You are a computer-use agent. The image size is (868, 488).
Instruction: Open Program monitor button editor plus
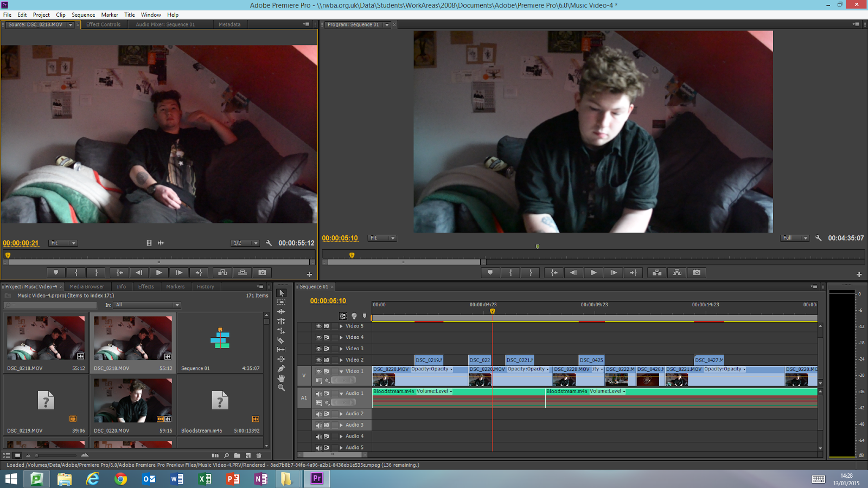[859, 274]
